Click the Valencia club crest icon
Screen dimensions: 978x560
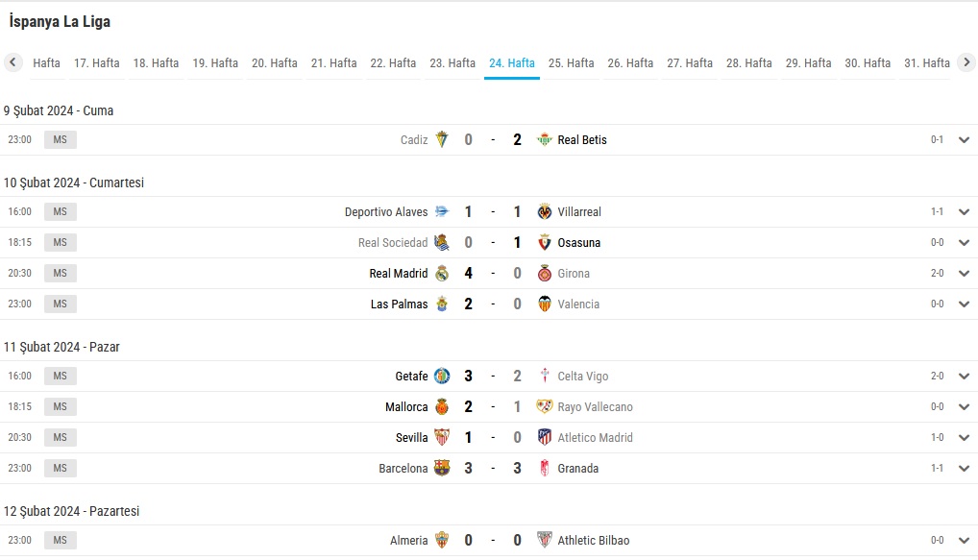[x=545, y=304]
